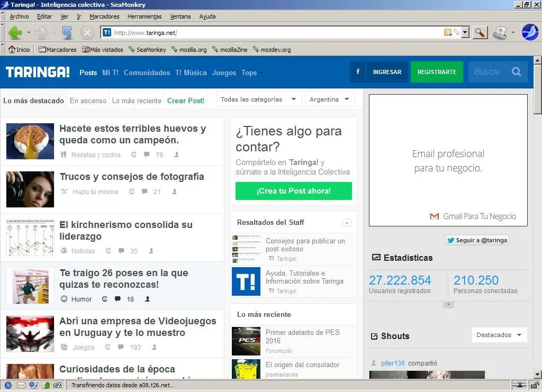Switch to Lo más reciente tab

tap(137, 101)
